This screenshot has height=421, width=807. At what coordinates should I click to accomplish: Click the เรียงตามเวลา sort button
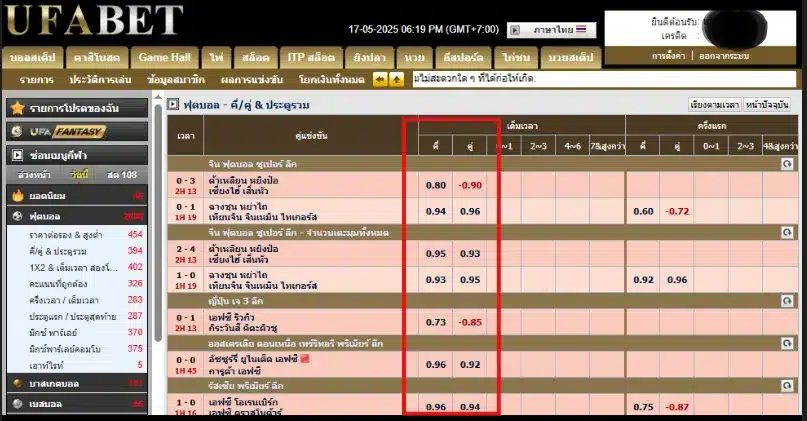click(714, 104)
